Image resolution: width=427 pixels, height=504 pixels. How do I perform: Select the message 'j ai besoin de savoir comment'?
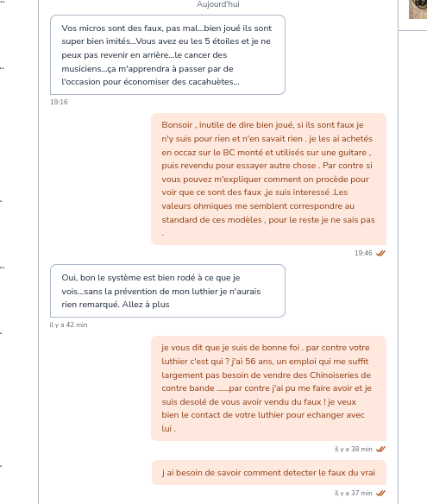coord(269,473)
